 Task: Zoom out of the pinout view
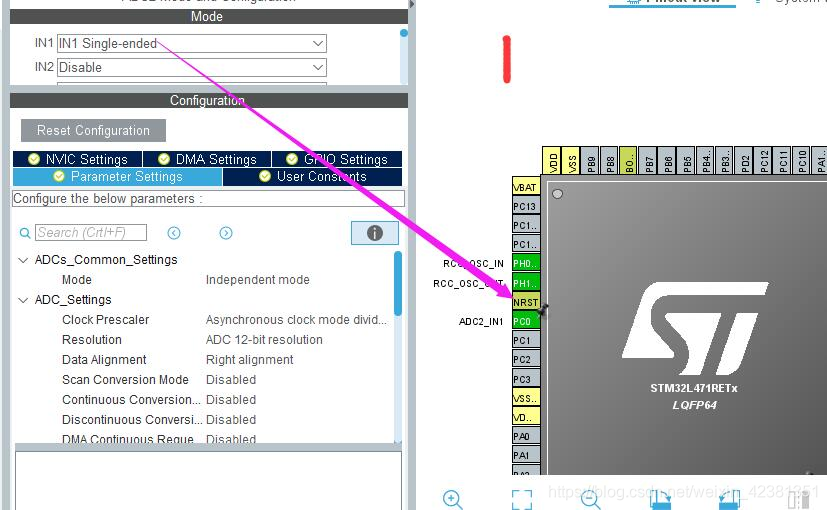[x=590, y=499]
